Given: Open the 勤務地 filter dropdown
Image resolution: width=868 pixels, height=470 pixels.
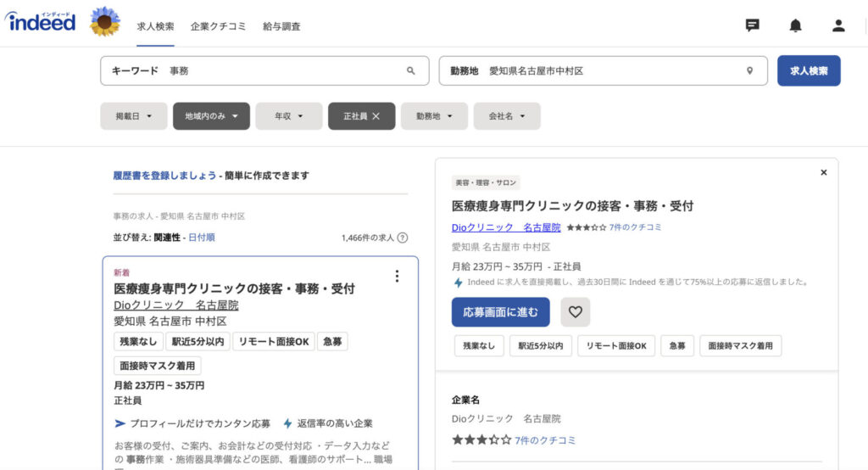Looking at the screenshot, I should click(x=434, y=116).
